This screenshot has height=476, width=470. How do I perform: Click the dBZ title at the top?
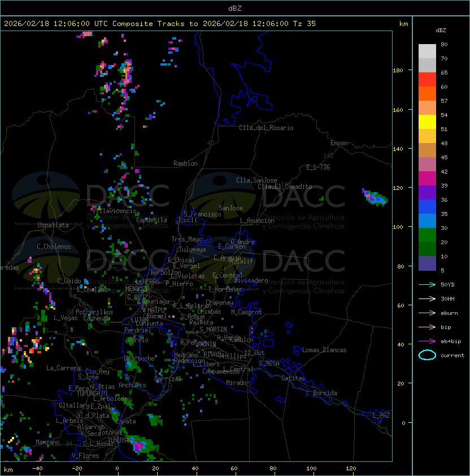click(x=235, y=8)
